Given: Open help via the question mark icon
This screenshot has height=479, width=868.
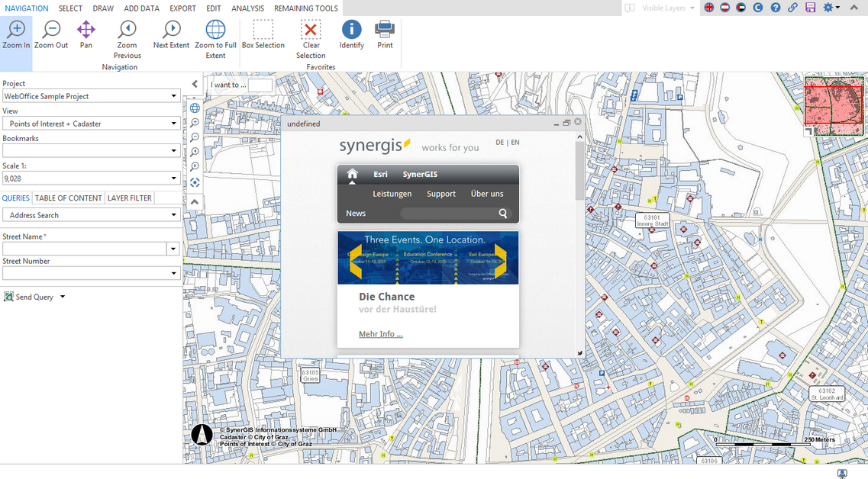Looking at the screenshot, I should click(x=775, y=7).
